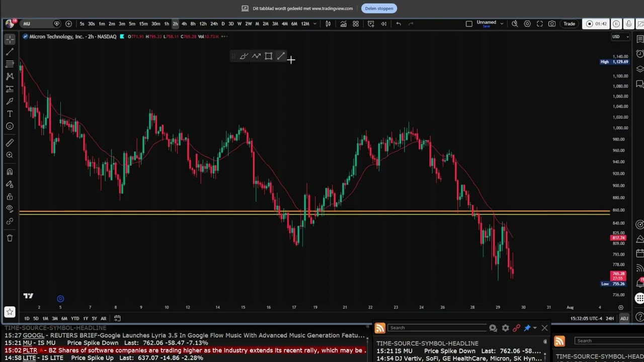
Task: Expand the timeframe list chevron after 12M
Action: click(315, 24)
